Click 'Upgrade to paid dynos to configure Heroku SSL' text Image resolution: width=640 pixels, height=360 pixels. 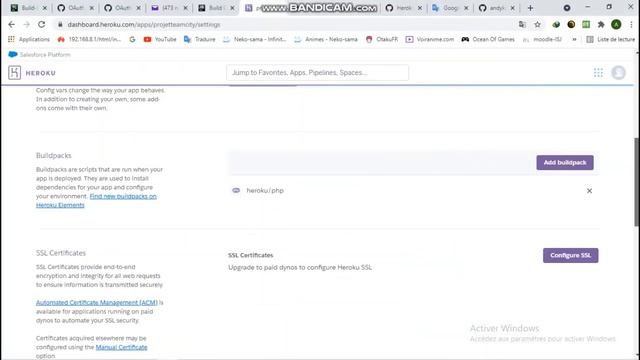[x=300, y=267]
